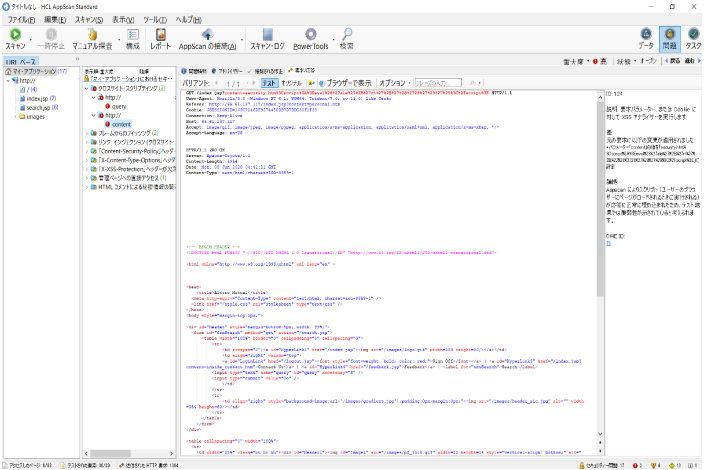Open the PowerTools dropdown arrow
This screenshot has width=704, height=470.
click(334, 40)
